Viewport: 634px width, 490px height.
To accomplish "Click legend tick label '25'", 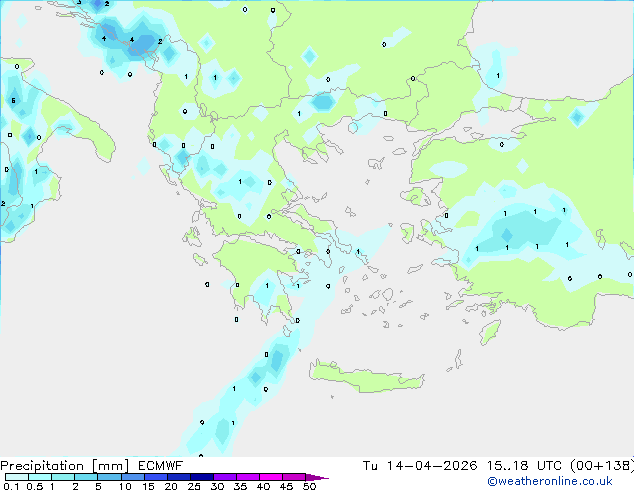I will [194, 486].
